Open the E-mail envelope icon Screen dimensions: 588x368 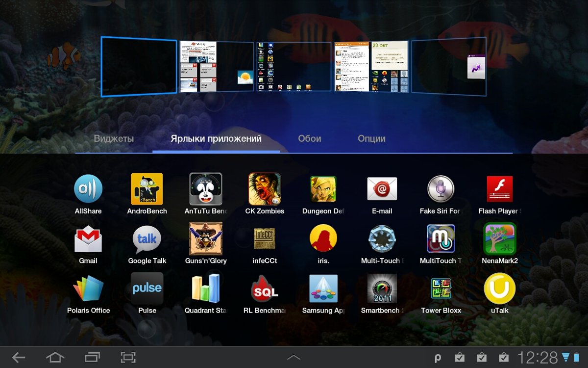point(382,189)
